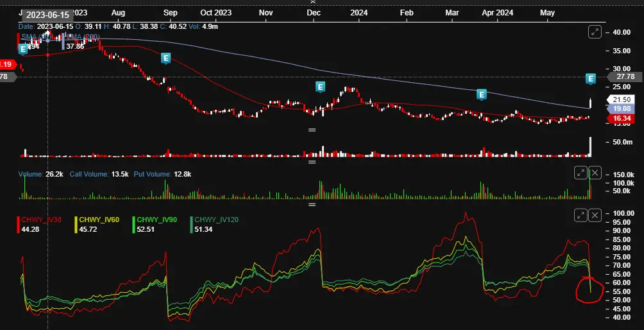Grab the divider handle above IV panel

[x=312, y=204]
